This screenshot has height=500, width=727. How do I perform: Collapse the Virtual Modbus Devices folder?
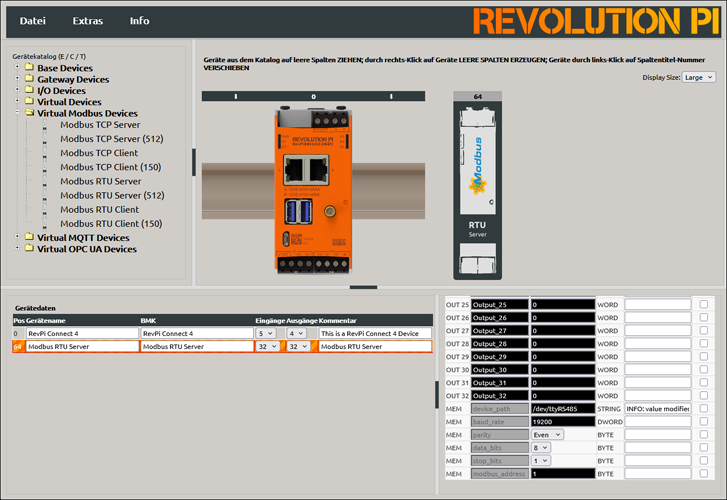pyautogui.click(x=17, y=112)
